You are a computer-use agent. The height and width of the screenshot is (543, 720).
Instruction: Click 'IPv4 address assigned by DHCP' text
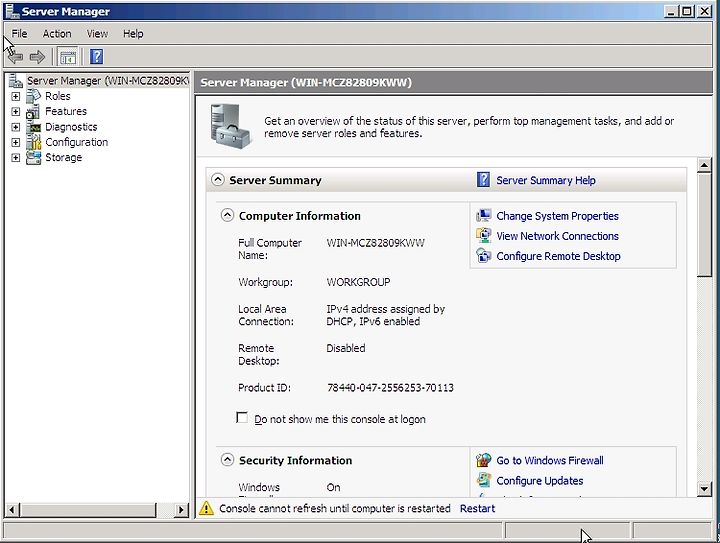click(x=385, y=315)
